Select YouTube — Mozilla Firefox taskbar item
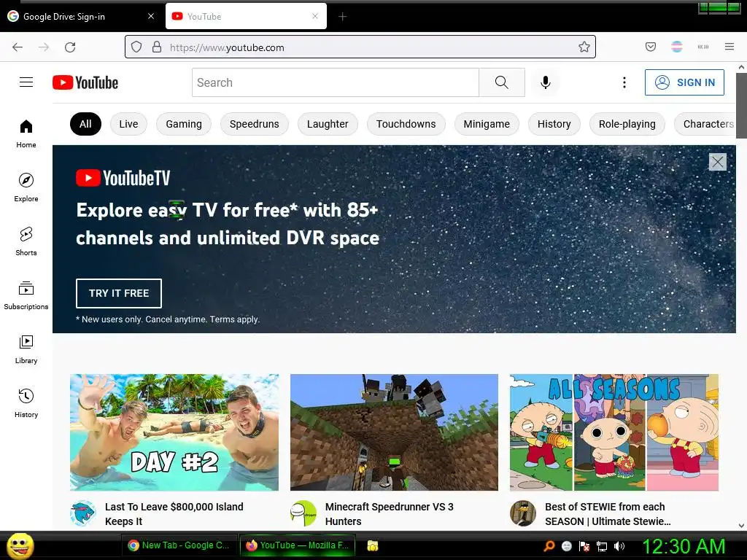 (298, 545)
